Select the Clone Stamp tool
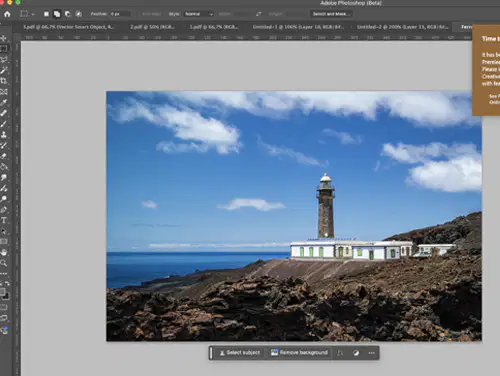500x376 pixels. tap(4, 135)
